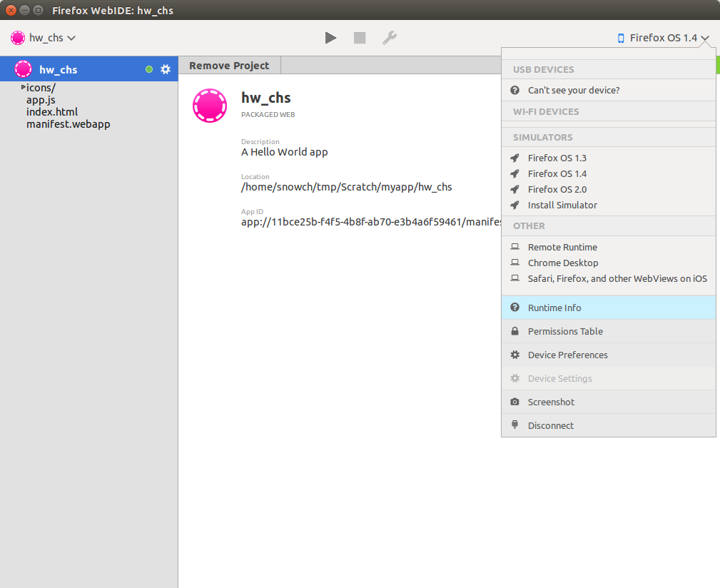Open manifest.webapp in the file tree
This screenshot has width=720, height=588.
pyautogui.click(x=68, y=124)
